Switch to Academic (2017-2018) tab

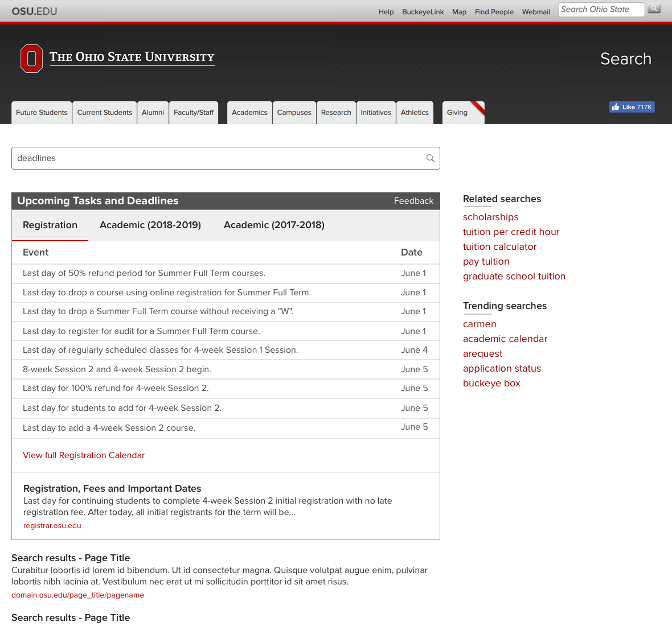coord(274,225)
